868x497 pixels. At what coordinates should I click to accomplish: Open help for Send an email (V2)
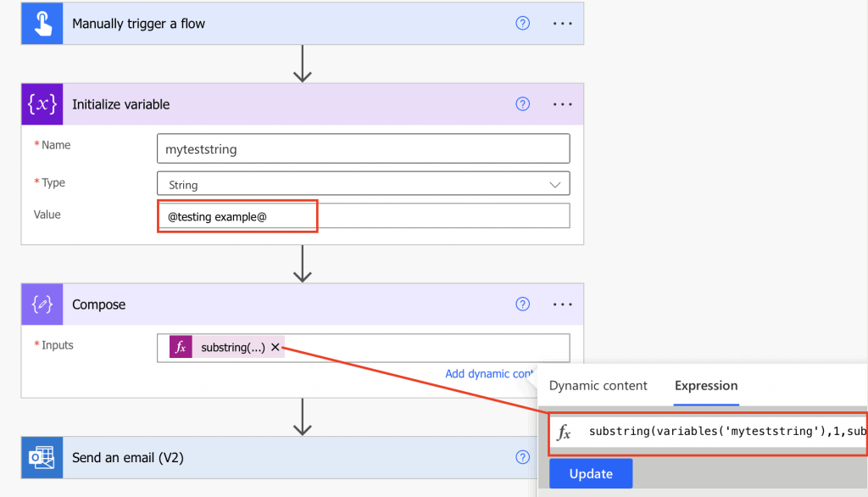(522, 458)
